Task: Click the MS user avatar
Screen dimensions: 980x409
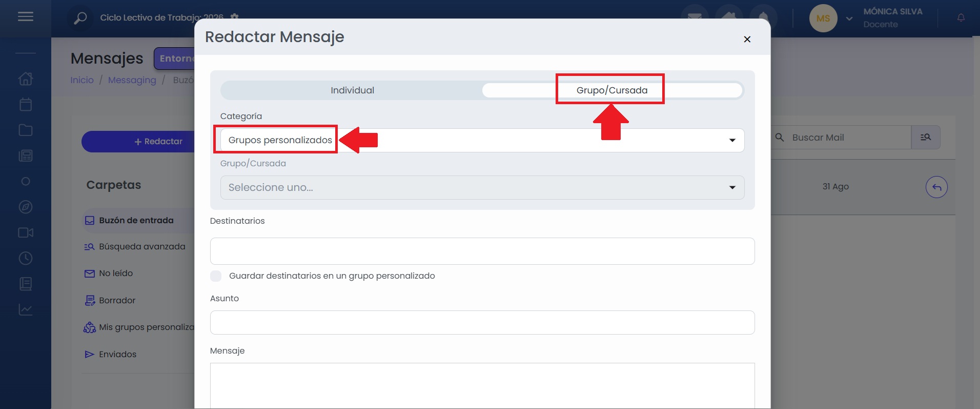Action: click(x=823, y=18)
